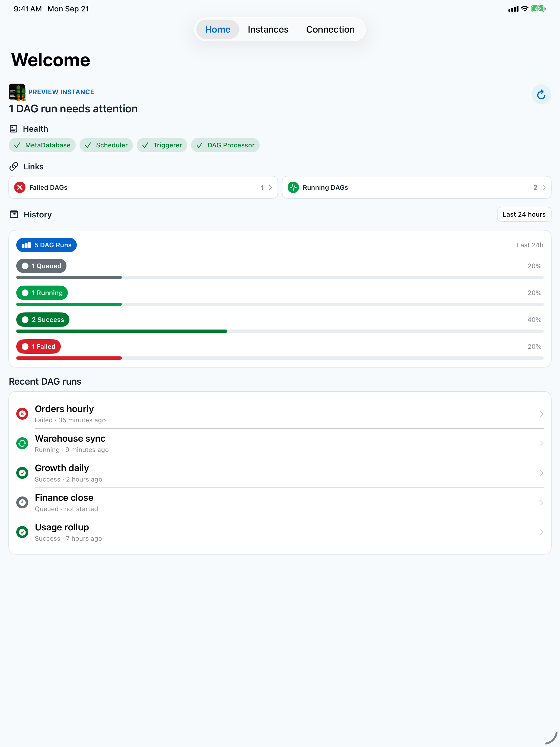This screenshot has width=560, height=747.
Task: Click the DAG Processor health chip
Action: 225,145
